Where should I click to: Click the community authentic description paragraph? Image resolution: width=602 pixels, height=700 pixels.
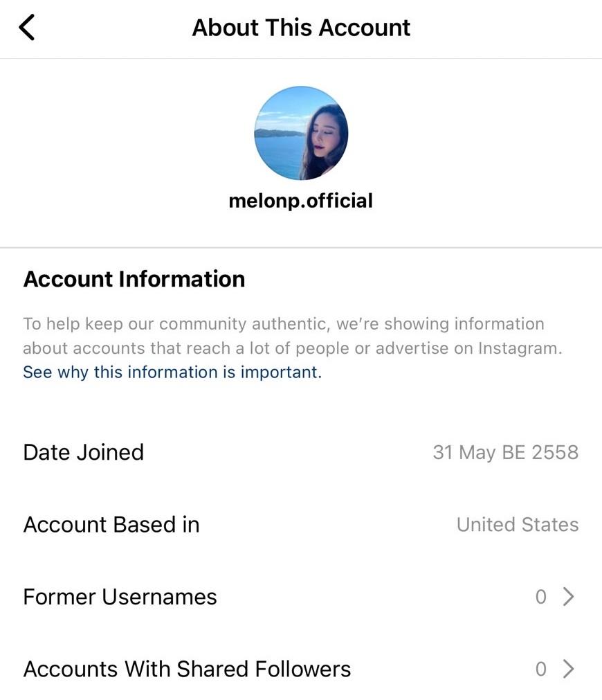(292, 336)
